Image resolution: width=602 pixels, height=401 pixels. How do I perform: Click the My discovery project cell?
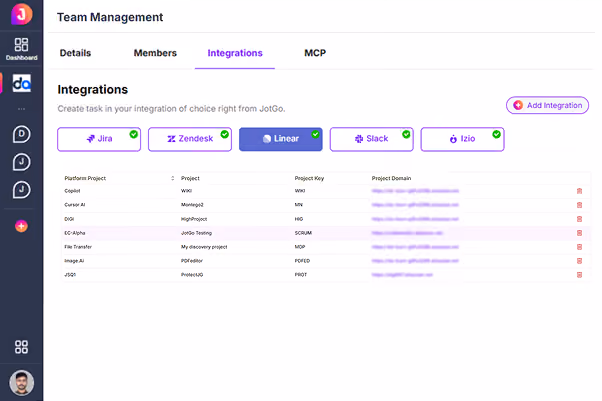tap(204, 247)
